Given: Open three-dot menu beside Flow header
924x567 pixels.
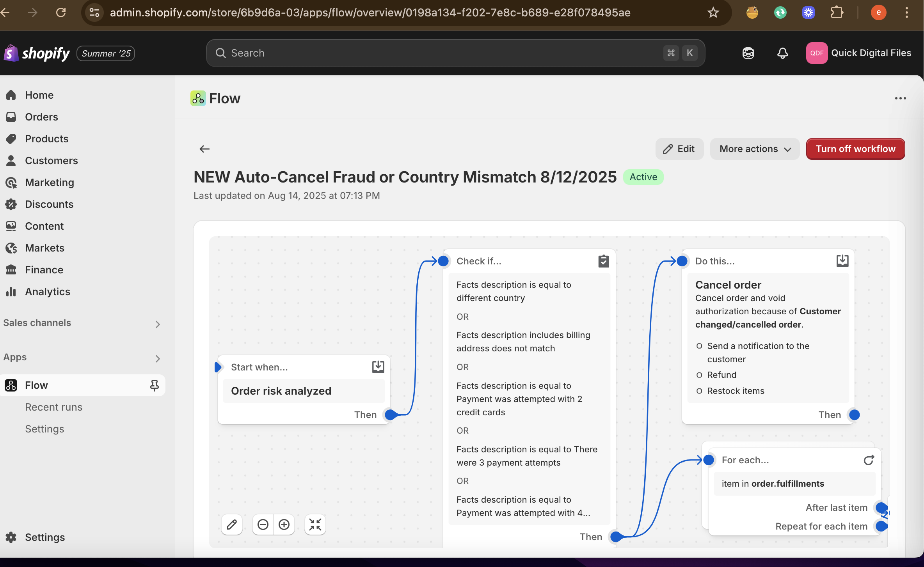Looking at the screenshot, I should point(900,98).
